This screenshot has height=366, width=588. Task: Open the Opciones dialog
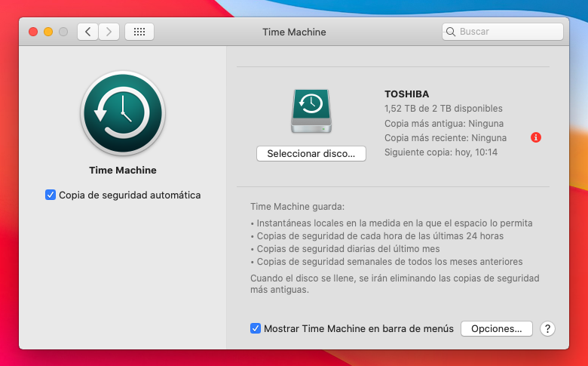coord(496,329)
